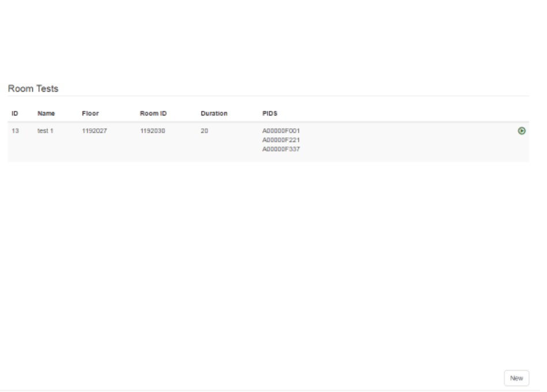Image resolution: width=547 pixels, height=392 pixels.
Task: Select the Name column header
Action: click(46, 114)
